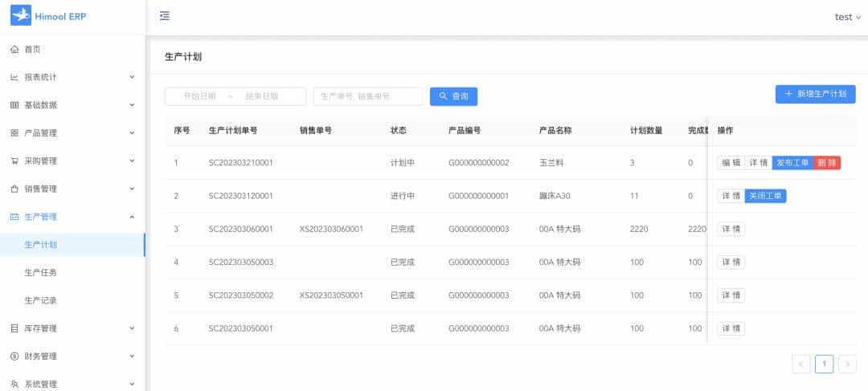
Task: Click planned quantity 2220 cell
Action: click(x=639, y=229)
